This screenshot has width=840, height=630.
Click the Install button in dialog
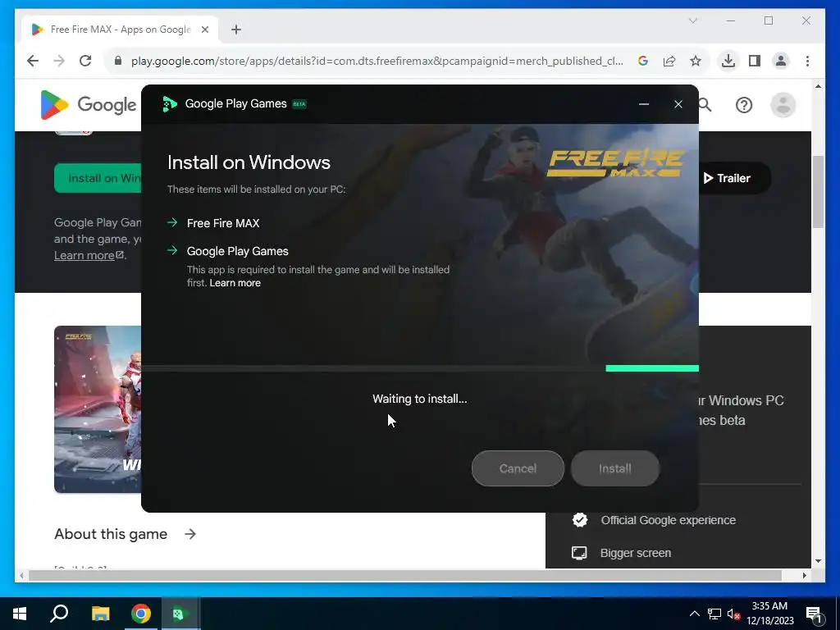(615, 468)
